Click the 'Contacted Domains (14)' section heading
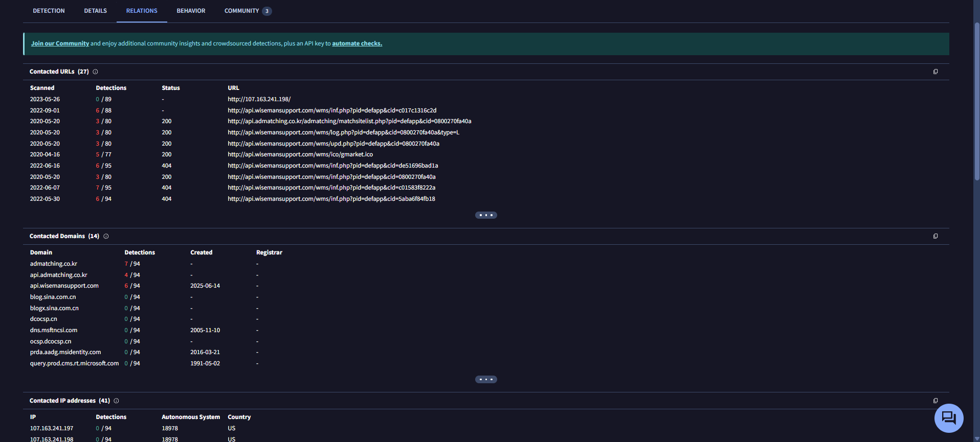 coord(64,236)
